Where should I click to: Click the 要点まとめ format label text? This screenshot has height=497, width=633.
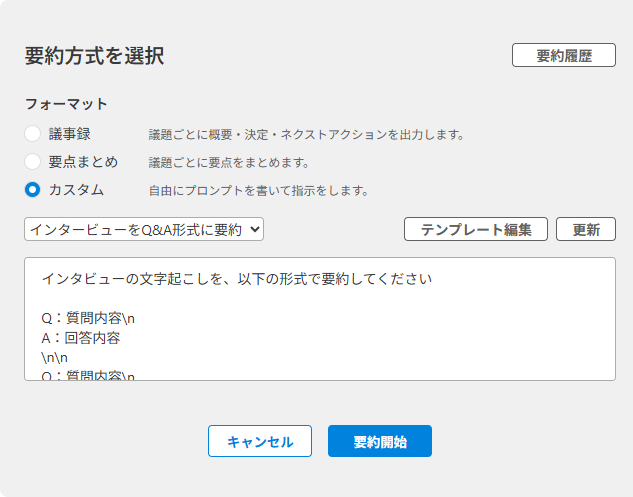83,161
